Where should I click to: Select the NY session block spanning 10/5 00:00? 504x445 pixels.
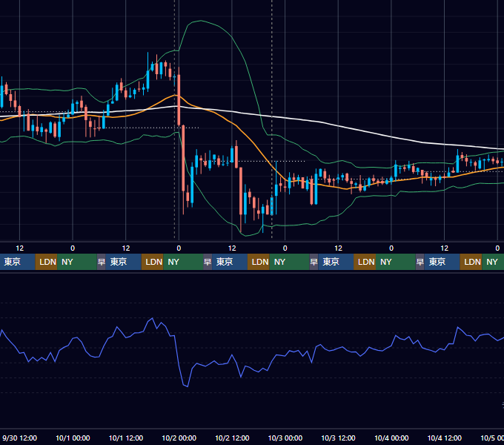pyautogui.click(x=493, y=262)
